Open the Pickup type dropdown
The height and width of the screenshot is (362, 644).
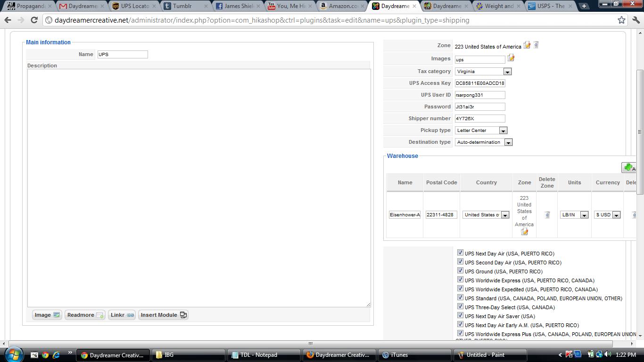481,131
